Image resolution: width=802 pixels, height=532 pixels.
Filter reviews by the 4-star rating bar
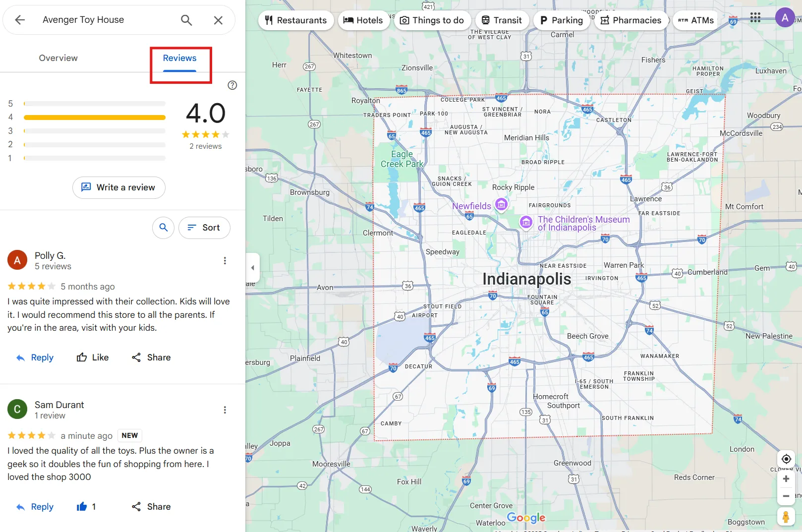pos(94,118)
